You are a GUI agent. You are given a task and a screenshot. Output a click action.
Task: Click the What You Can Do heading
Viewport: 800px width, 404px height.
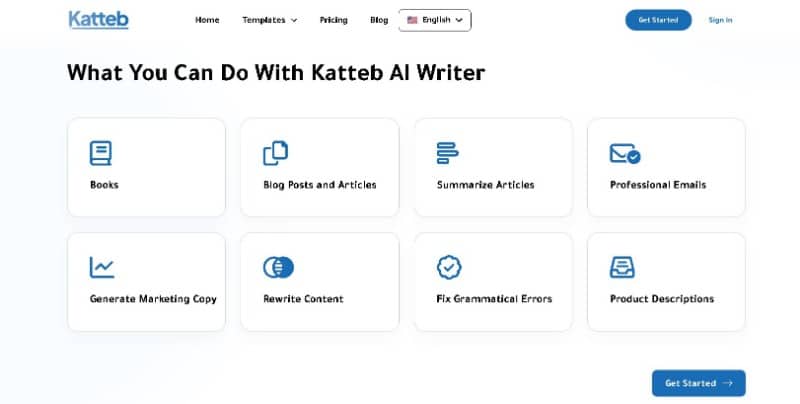coord(276,72)
